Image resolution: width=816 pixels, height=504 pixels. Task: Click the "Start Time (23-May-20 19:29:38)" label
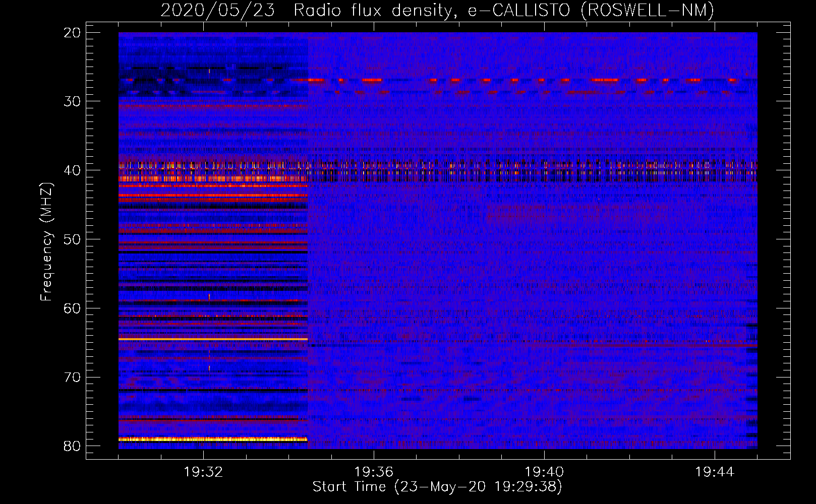point(437,487)
